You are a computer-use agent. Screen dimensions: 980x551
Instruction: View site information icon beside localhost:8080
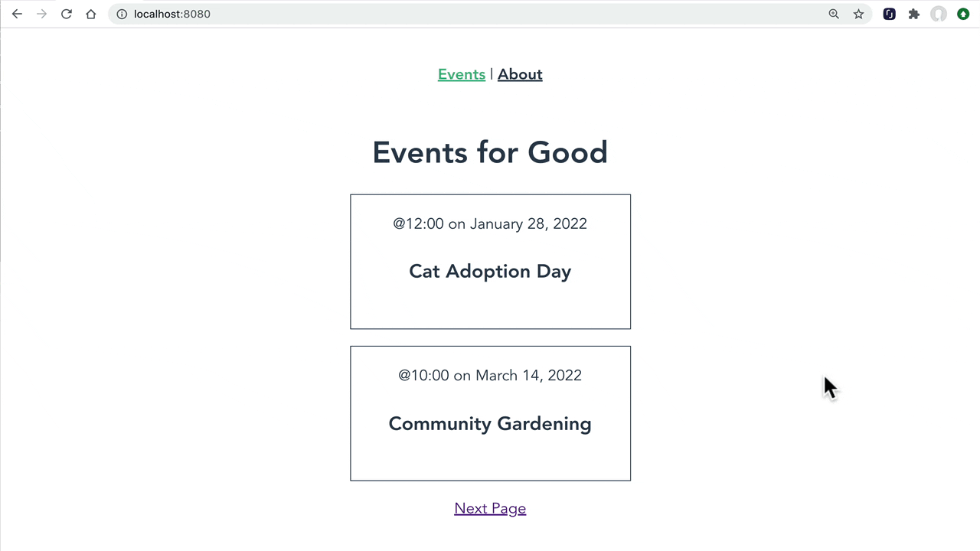[x=122, y=14]
